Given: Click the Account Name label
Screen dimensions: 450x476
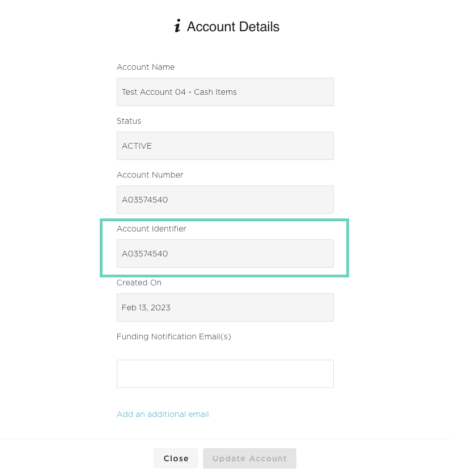Looking at the screenshot, I should click(146, 67).
